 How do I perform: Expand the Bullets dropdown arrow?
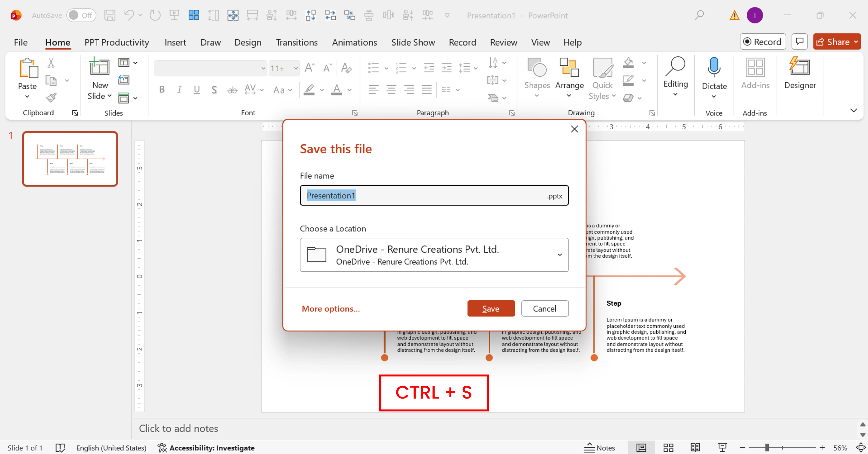pos(387,68)
